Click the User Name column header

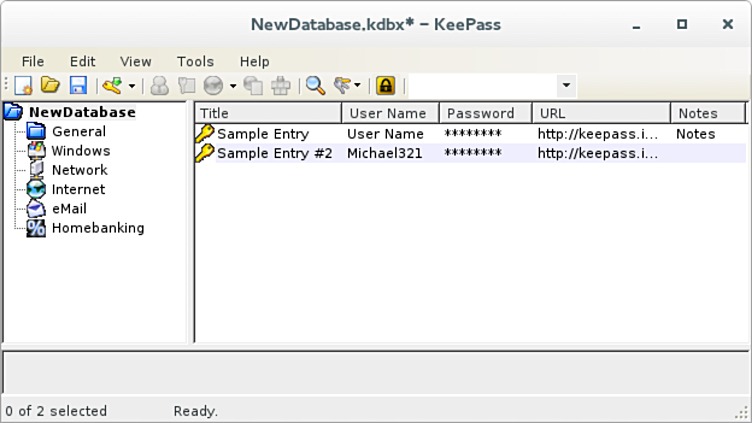click(x=389, y=113)
